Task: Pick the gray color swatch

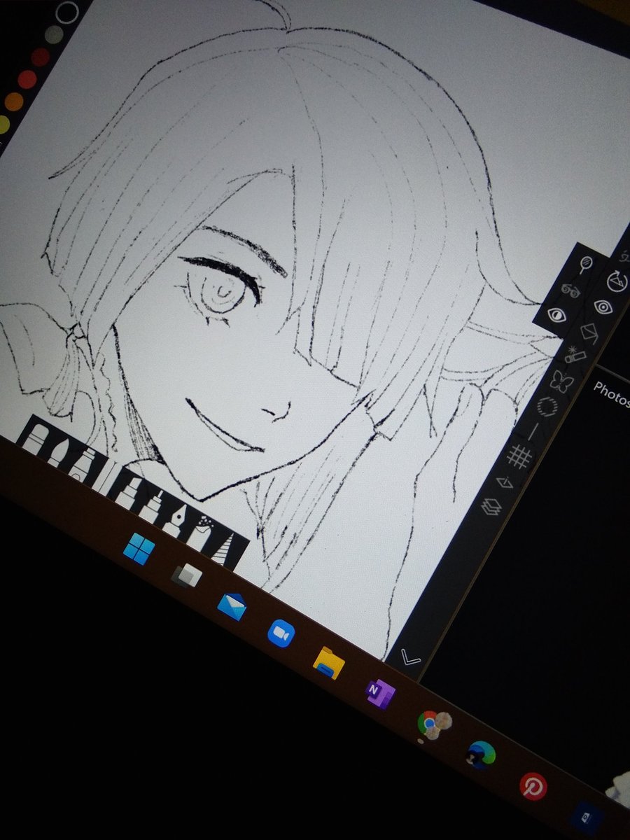Action: (54, 34)
